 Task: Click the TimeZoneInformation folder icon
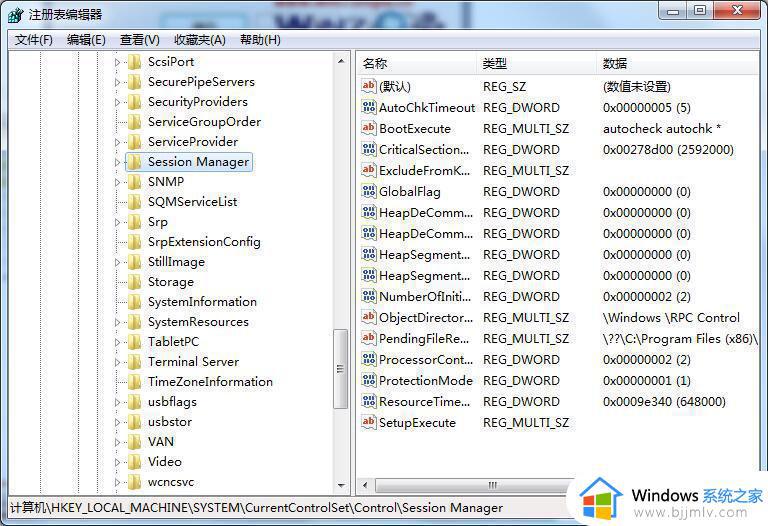point(134,382)
